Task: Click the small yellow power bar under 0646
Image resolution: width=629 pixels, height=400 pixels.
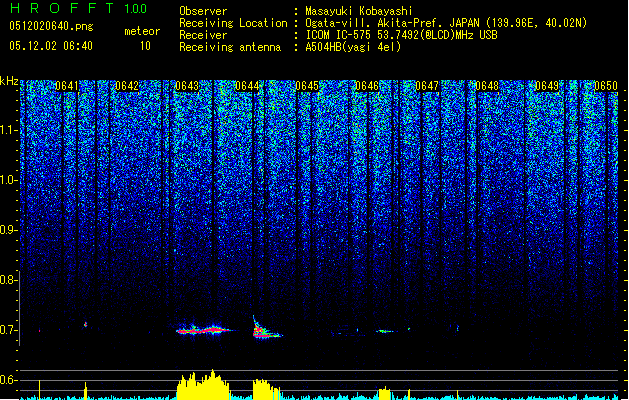Action: click(384, 394)
